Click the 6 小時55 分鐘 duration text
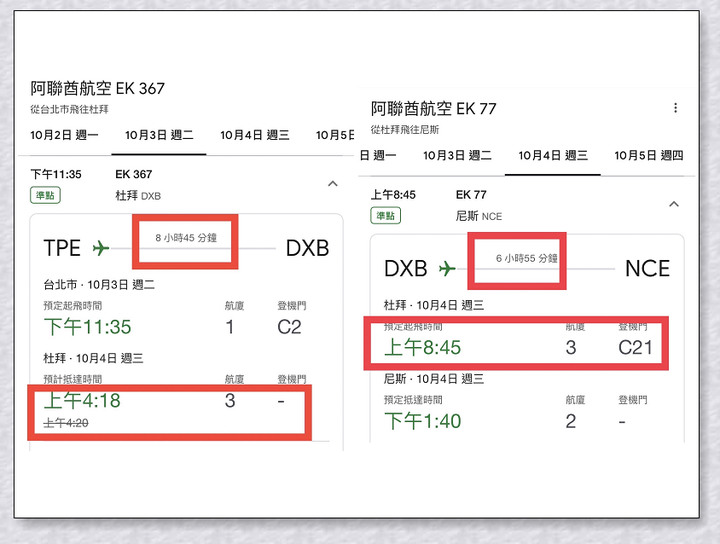Image resolution: width=720 pixels, height=544 pixels. pyautogui.click(x=527, y=258)
